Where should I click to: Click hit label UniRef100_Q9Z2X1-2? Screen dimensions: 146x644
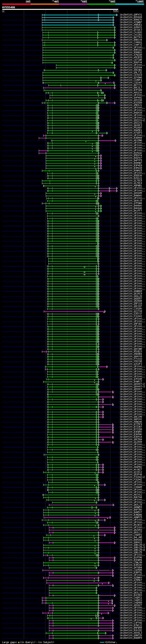[x=132, y=120]
